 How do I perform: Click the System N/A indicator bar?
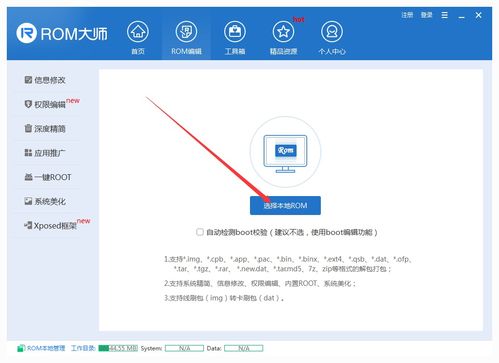pos(184,348)
